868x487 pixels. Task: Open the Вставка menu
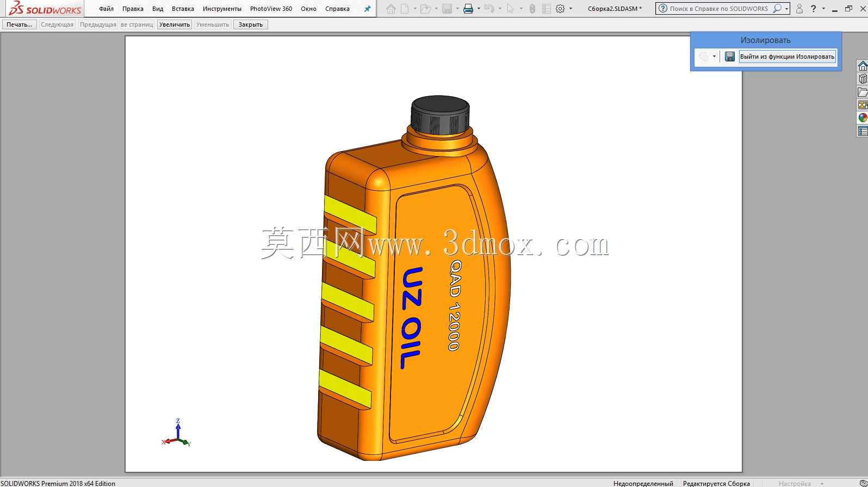pos(183,9)
